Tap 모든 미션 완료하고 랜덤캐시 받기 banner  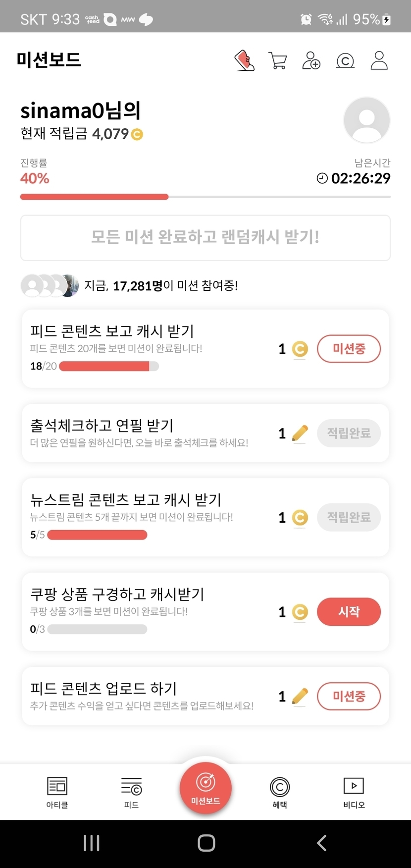(205, 237)
